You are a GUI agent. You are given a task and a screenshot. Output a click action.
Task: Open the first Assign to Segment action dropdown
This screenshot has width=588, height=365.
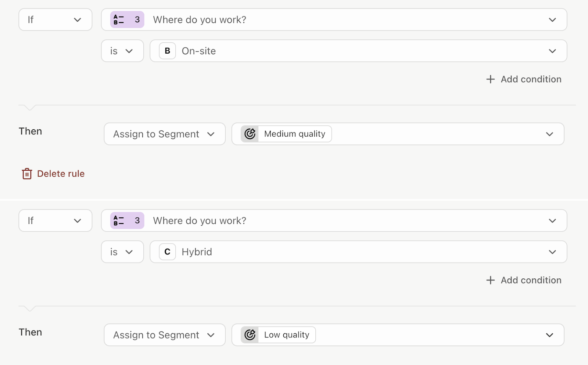(164, 134)
